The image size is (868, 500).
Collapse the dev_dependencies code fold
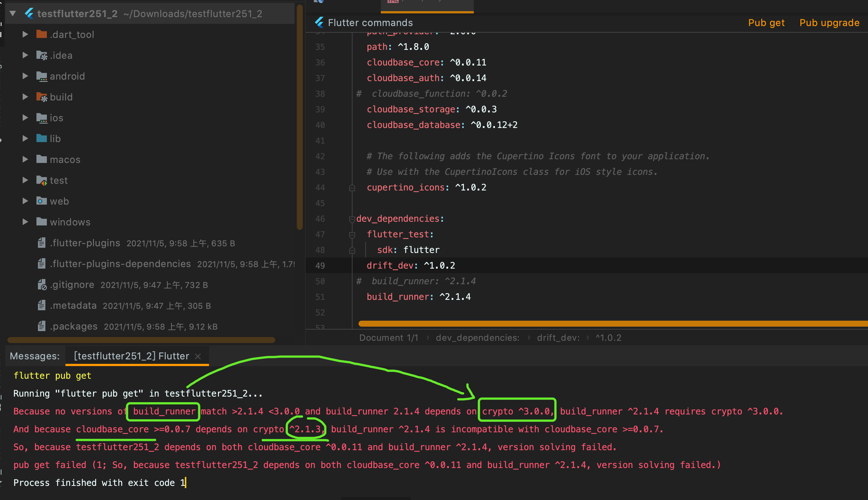point(351,219)
